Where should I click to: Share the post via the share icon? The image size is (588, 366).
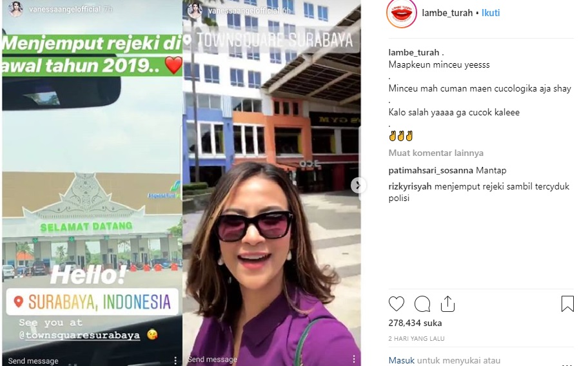pos(447,303)
